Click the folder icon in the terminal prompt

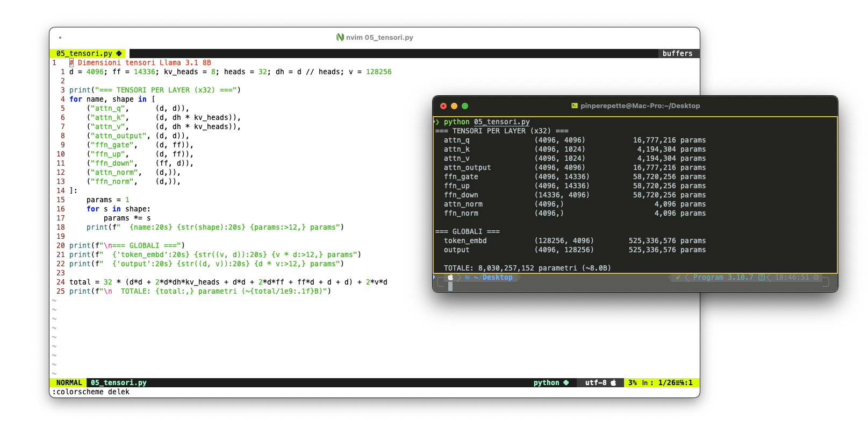pyautogui.click(x=468, y=278)
